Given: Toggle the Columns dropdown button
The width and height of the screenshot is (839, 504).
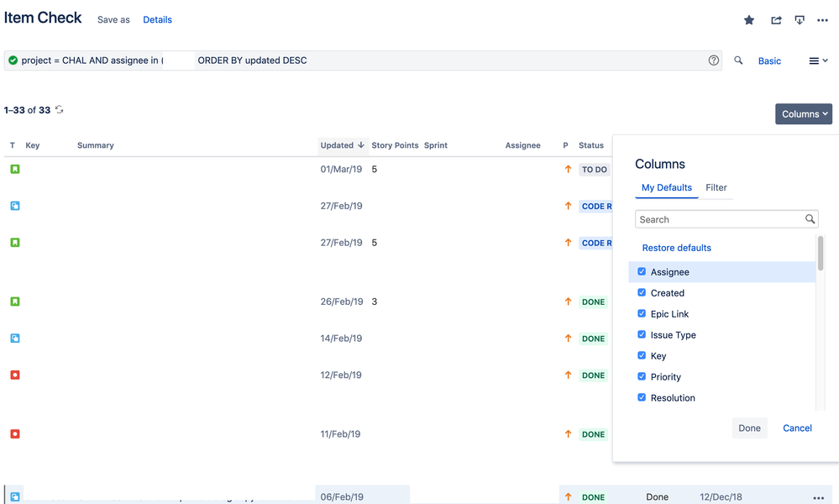Looking at the screenshot, I should coord(804,114).
